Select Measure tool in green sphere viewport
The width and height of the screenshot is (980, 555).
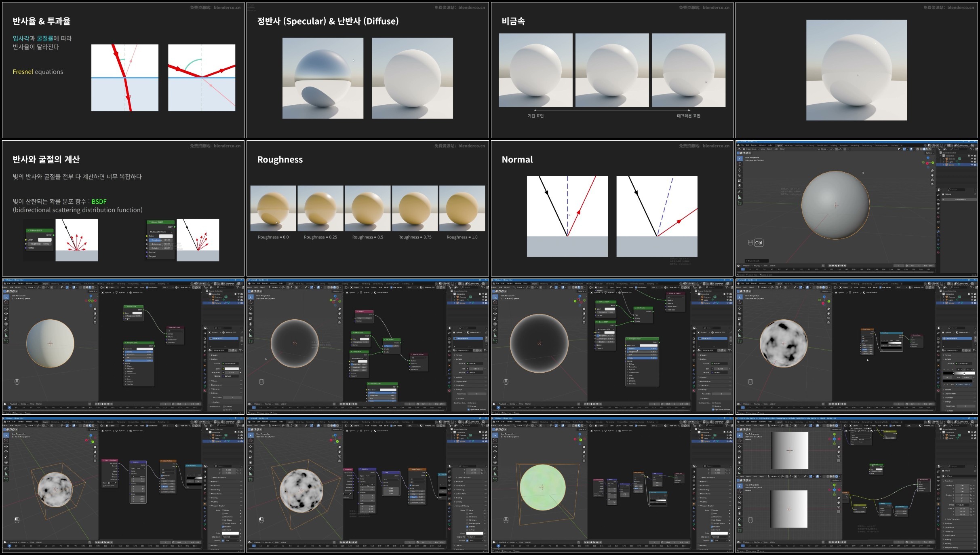(495, 473)
